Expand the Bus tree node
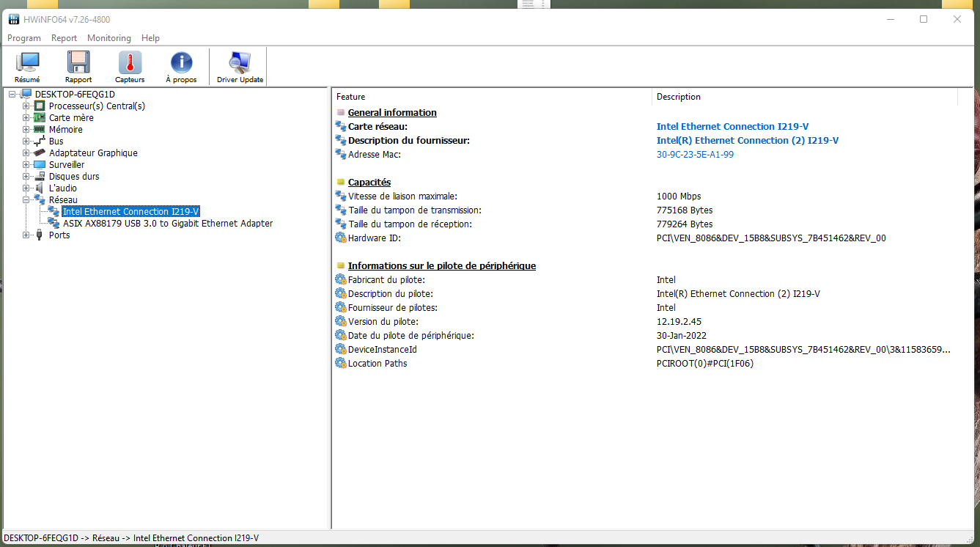Image resolution: width=980 pixels, height=547 pixels. pos(26,141)
